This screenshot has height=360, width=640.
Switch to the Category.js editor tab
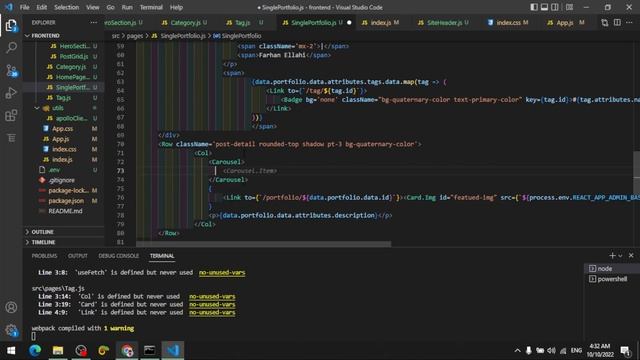click(x=185, y=23)
